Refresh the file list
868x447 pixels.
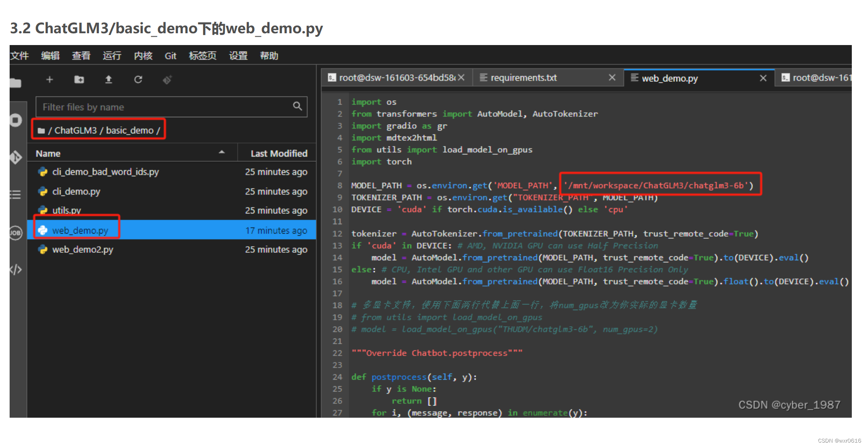click(x=138, y=79)
